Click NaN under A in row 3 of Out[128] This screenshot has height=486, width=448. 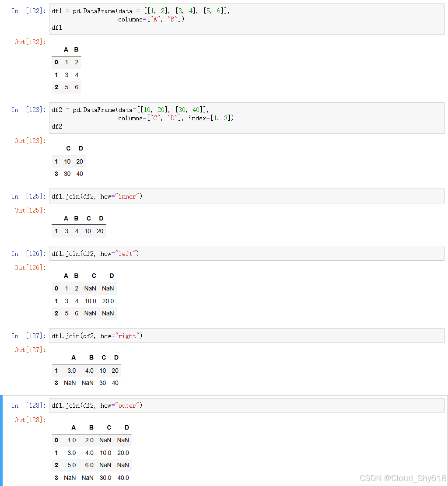point(70,478)
